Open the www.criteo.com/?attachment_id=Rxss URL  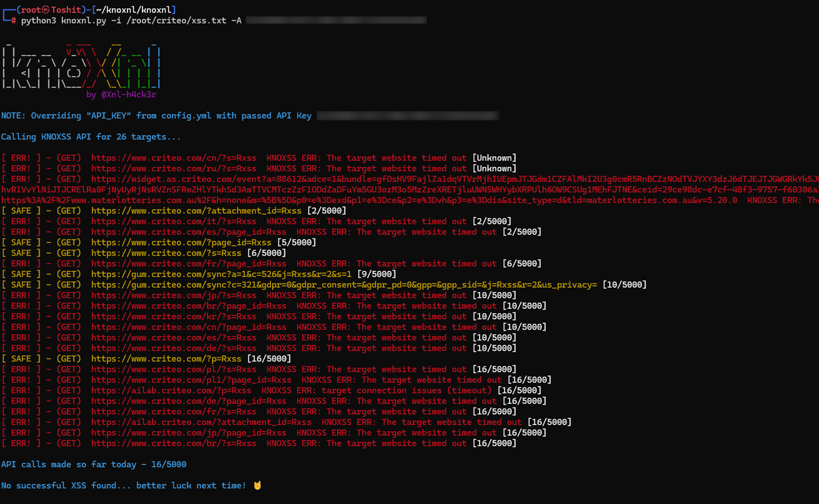tap(197, 211)
